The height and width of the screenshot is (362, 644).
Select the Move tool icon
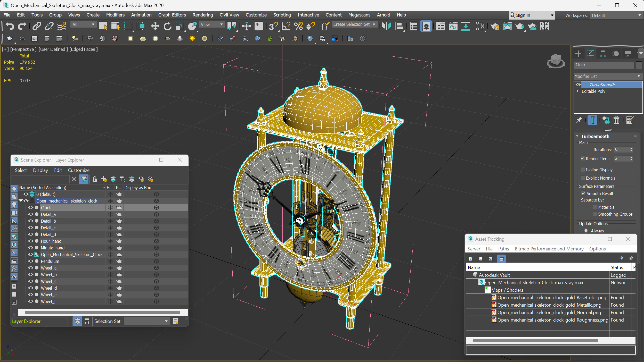[x=155, y=26]
